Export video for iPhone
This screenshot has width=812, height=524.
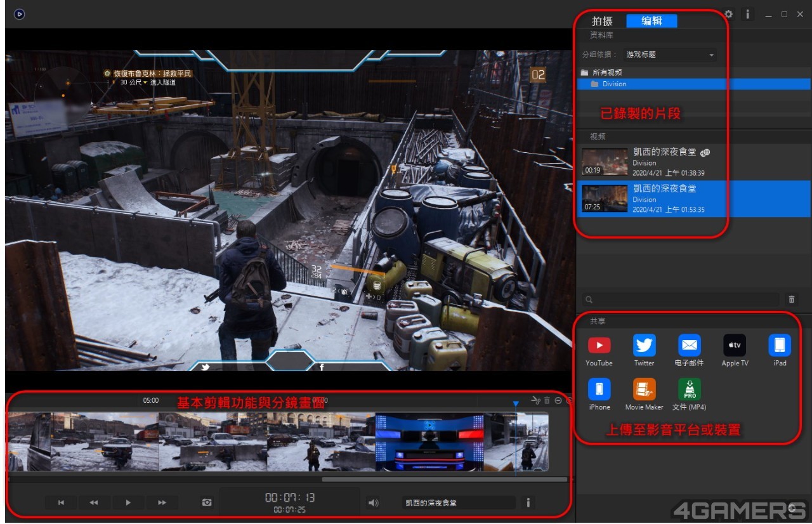click(599, 394)
